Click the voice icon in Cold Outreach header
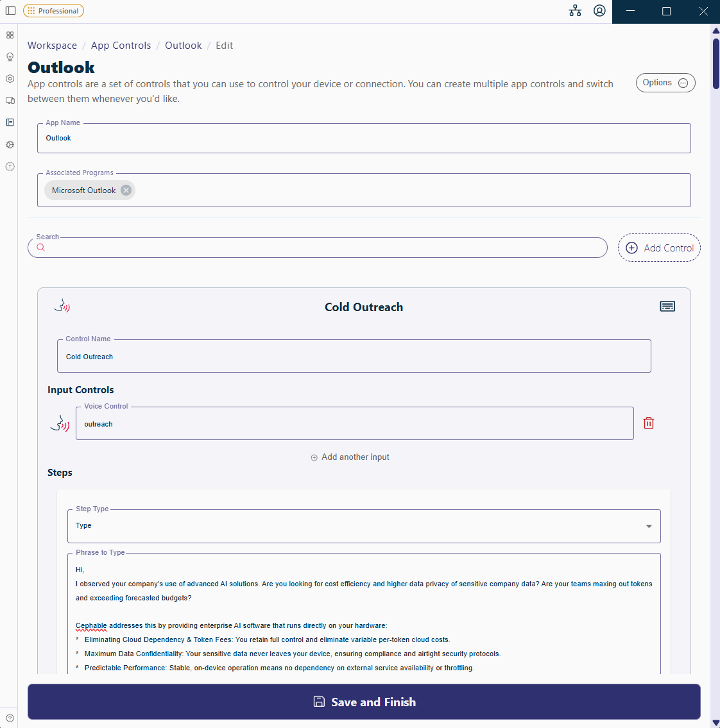720x728 pixels. [62, 306]
